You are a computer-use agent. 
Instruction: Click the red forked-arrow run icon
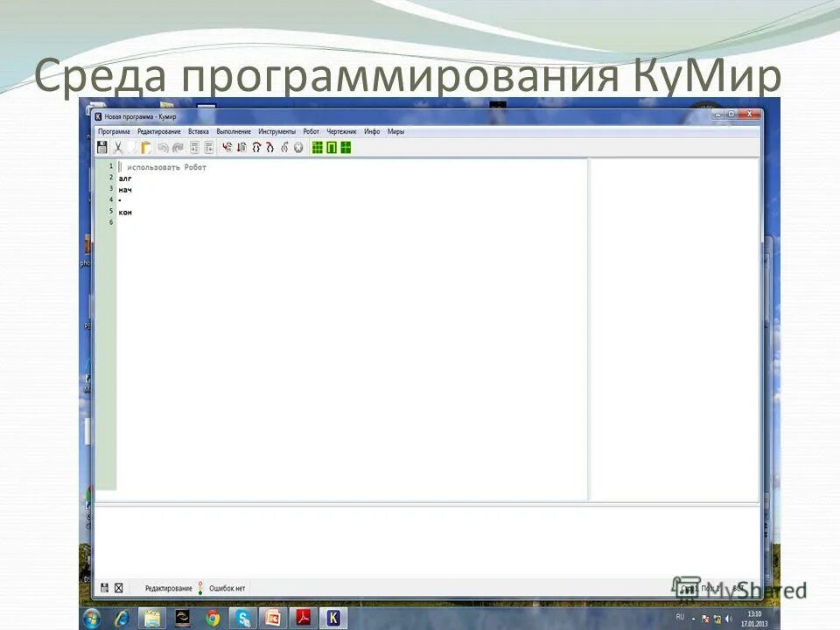[227, 147]
